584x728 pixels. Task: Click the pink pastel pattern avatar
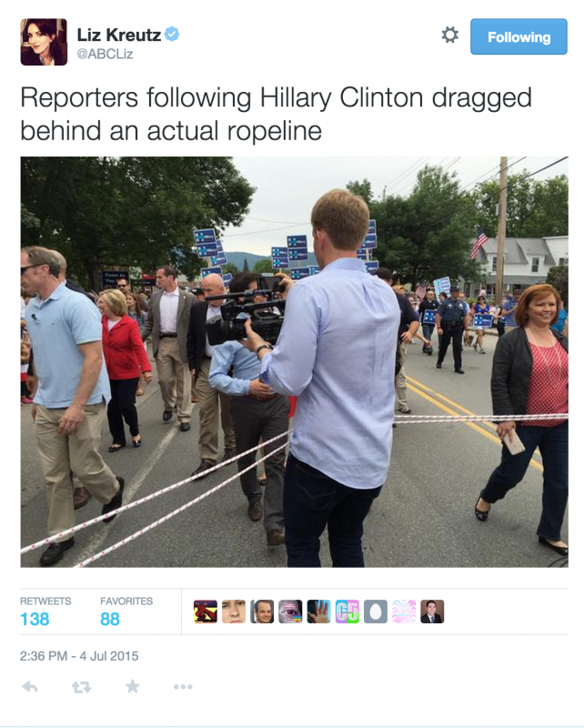click(404, 611)
